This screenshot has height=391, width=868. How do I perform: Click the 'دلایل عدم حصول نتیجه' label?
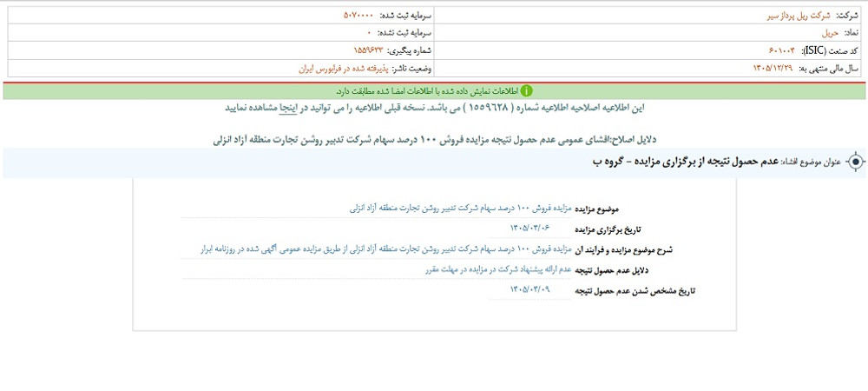pos(612,270)
